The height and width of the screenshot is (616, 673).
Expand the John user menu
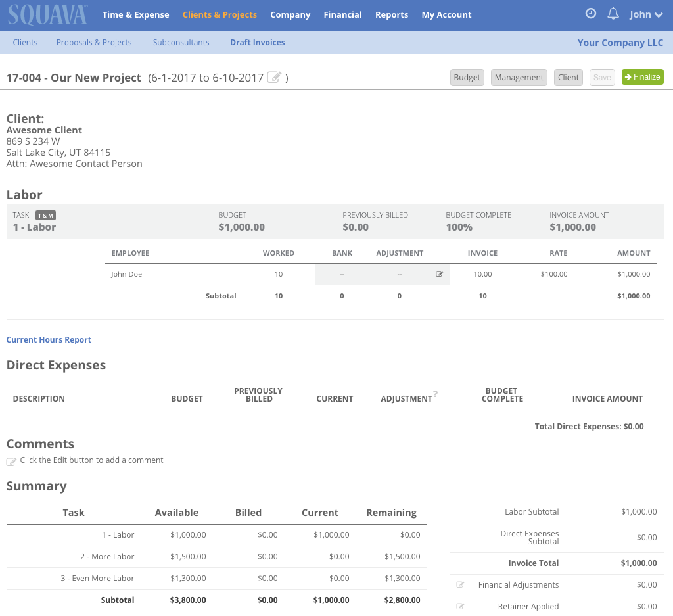coord(646,14)
